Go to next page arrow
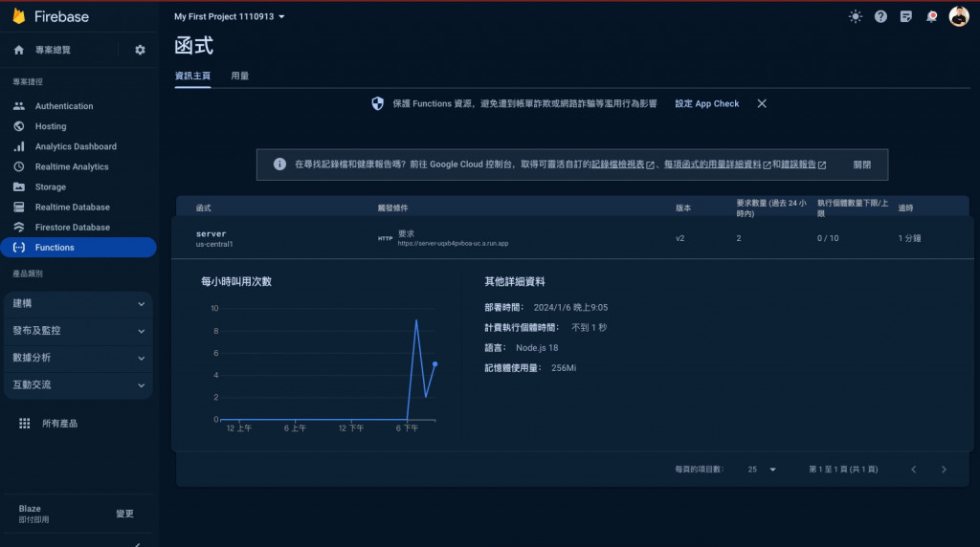Viewport: 980px width, 547px height. click(944, 469)
